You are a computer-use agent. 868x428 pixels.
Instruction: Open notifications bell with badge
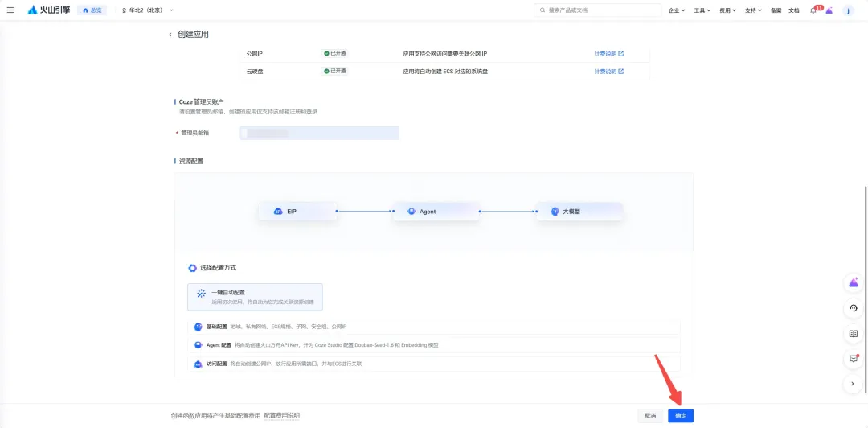coord(815,10)
